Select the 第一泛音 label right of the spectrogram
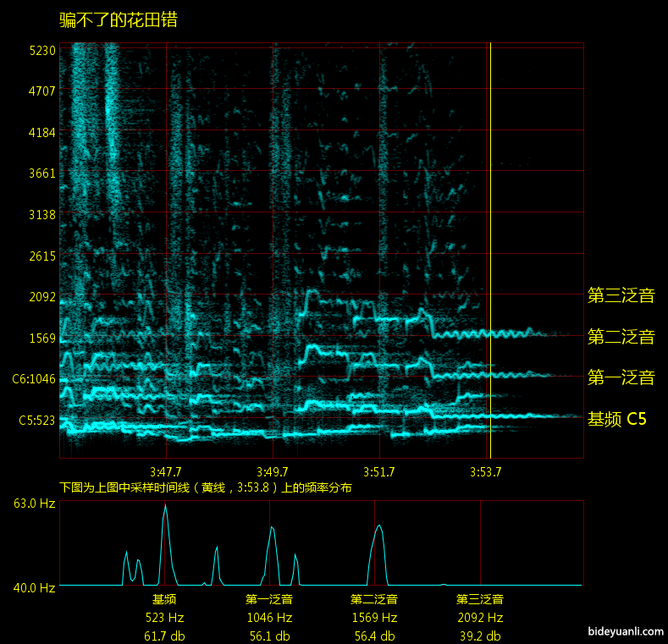The image size is (668, 644). click(x=621, y=377)
